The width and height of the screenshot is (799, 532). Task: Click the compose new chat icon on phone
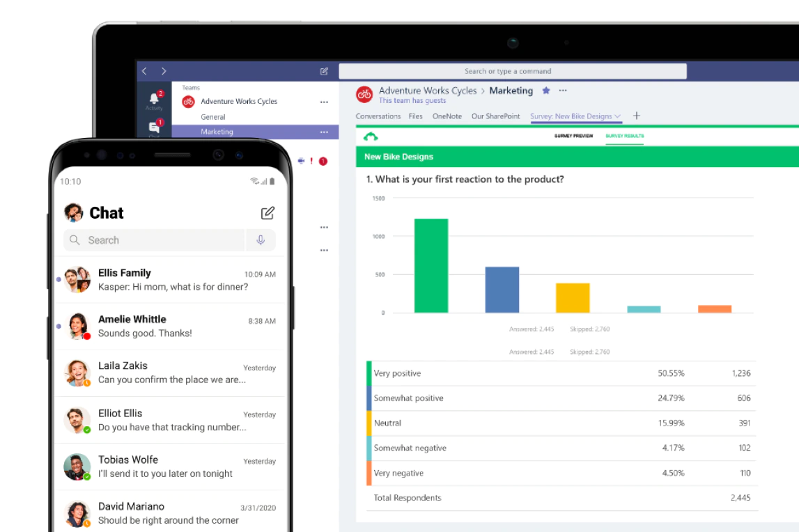click(x=267, y=213)
